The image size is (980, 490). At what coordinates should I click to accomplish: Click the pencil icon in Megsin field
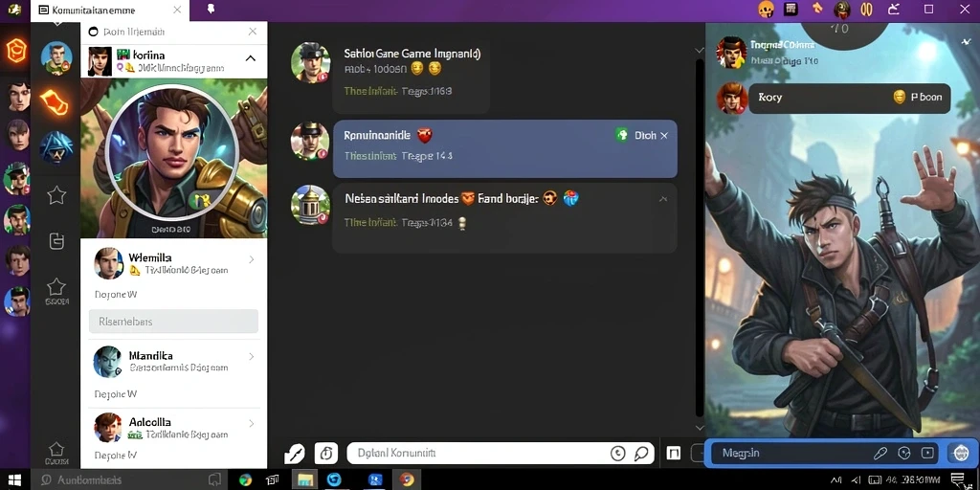tap(880, 453)
